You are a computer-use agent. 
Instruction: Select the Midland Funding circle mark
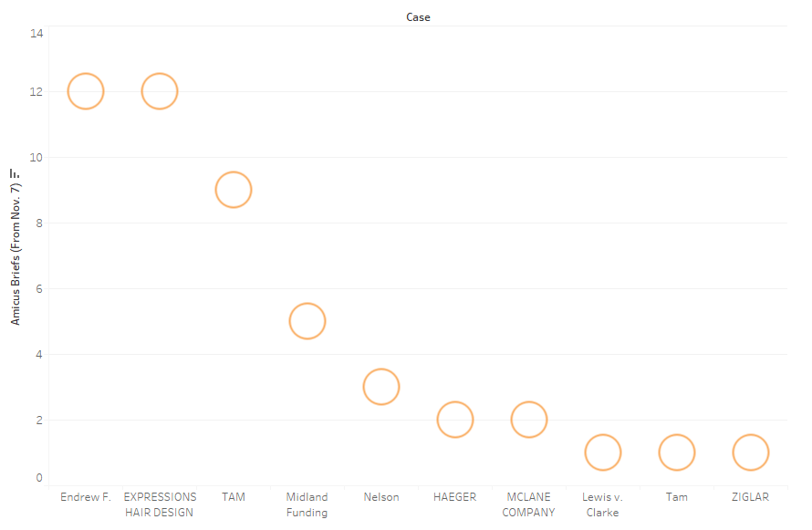pos(307,321)
